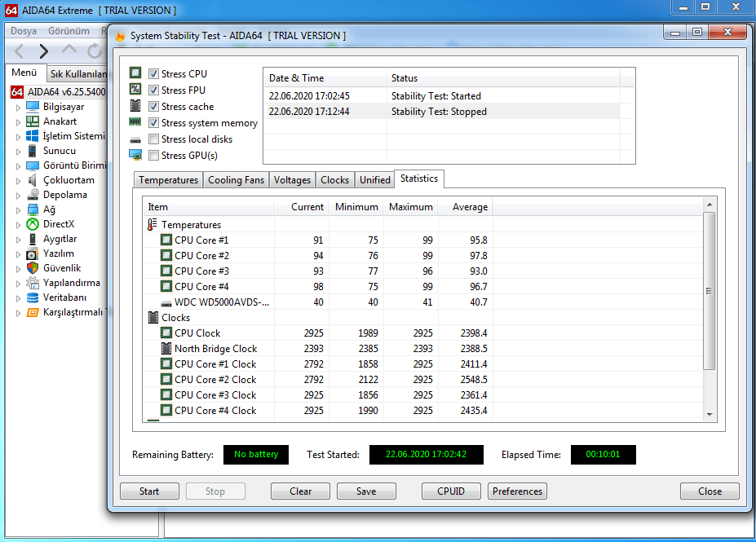This screenshot has height=542, width=756.
Task: Uncheck the Stress system memory checkbox
Action: [154, 123]
